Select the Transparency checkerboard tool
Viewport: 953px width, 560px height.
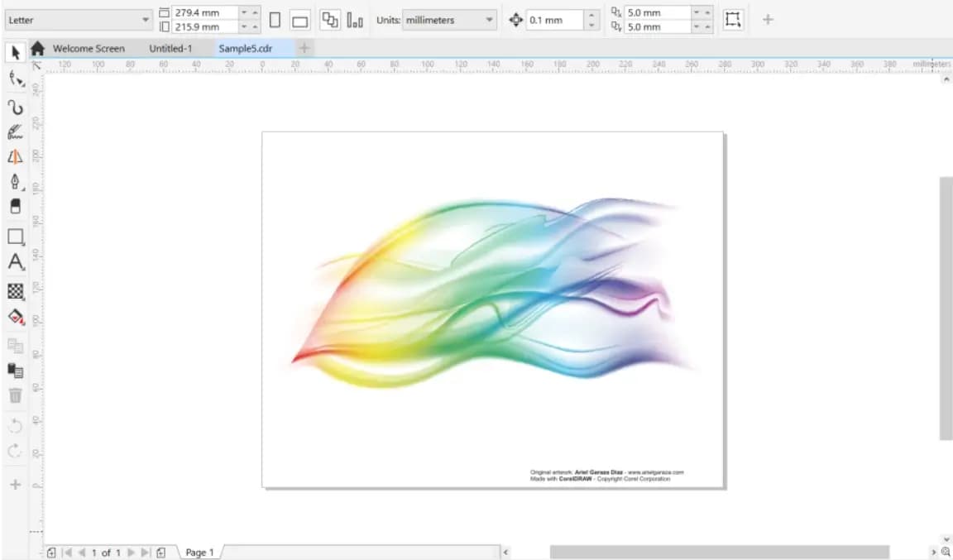tap(15, 290)
